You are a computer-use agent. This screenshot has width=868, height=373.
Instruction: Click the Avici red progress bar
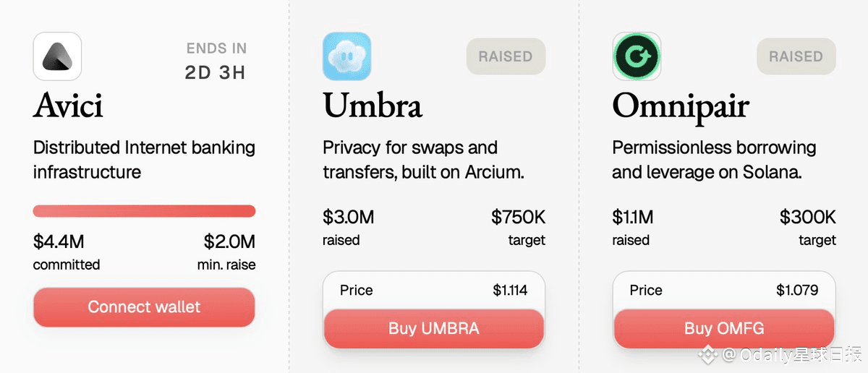point(144,211)
